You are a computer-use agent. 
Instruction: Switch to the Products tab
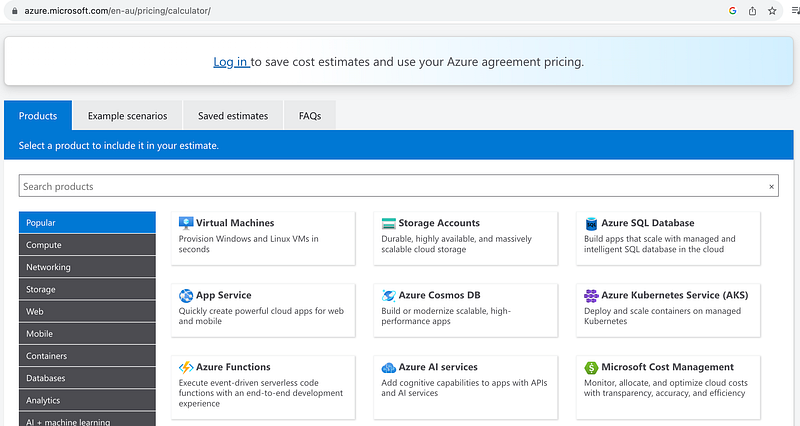38,116
